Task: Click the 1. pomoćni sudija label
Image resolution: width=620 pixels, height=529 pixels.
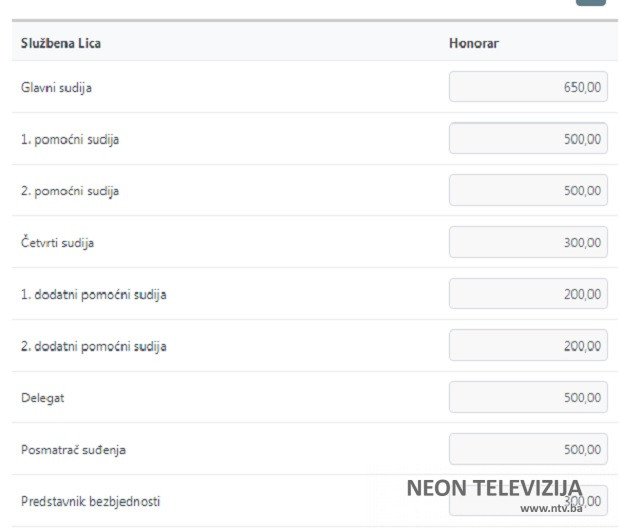Action: pyautogui.click(x=70, y=140)
